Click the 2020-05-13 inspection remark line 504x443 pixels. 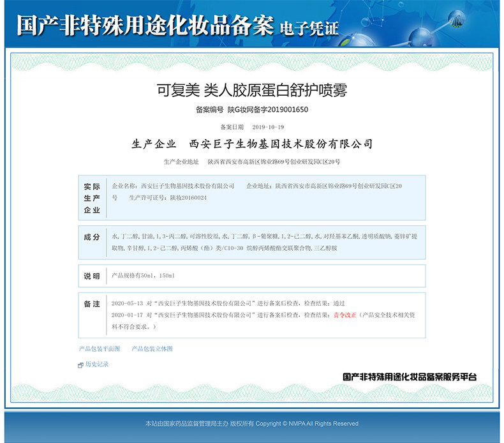click(x=228, y=303)
